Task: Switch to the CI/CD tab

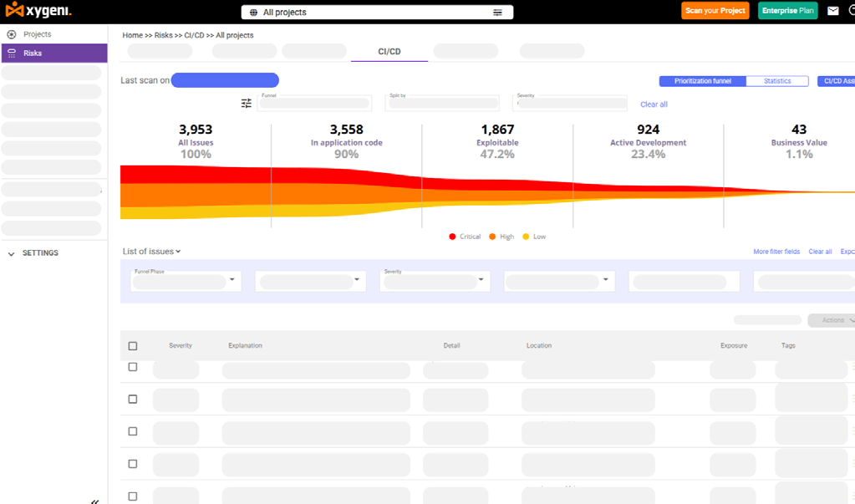Action: pos(389,52)
